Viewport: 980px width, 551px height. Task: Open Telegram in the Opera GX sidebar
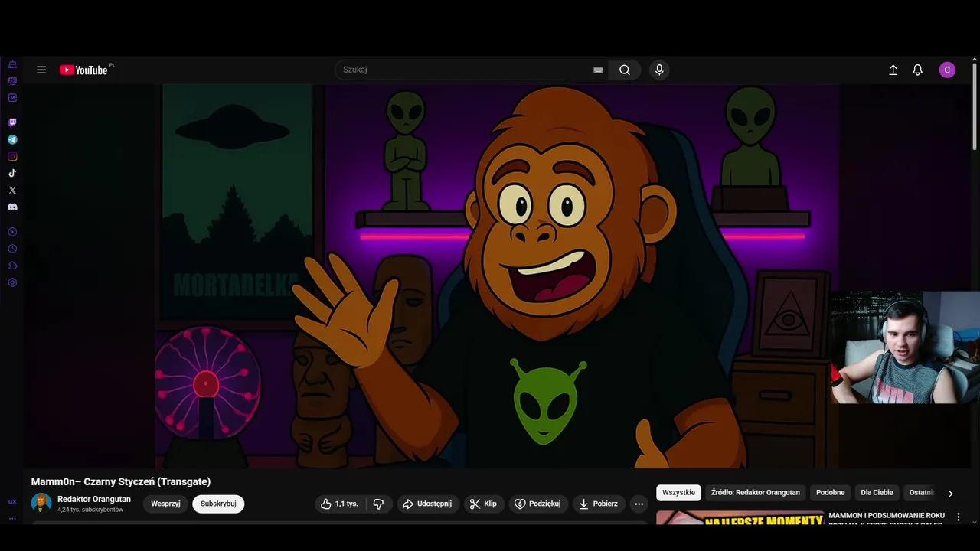tap(12, 139)
